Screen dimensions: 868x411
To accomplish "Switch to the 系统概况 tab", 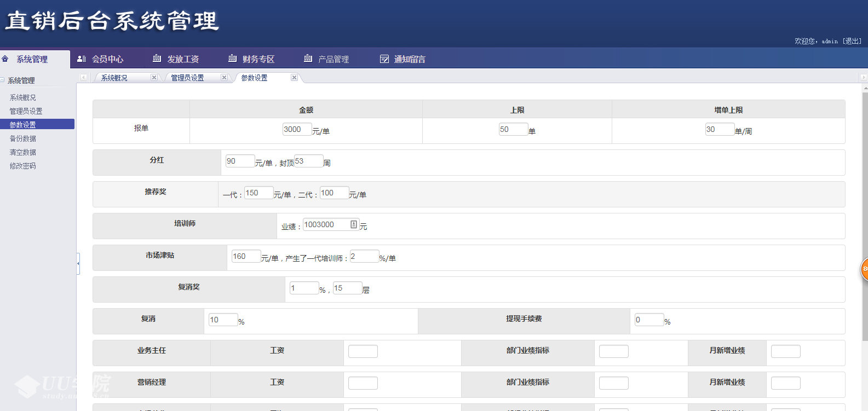I will (114, 78).
